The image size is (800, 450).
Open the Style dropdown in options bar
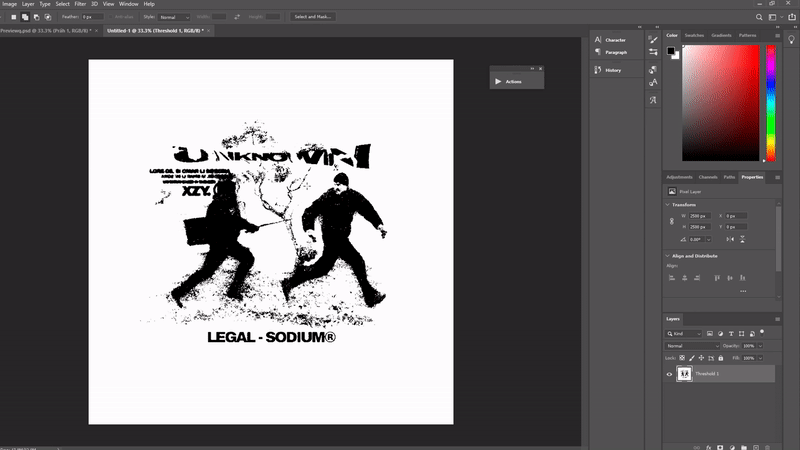tap(174, 17)
